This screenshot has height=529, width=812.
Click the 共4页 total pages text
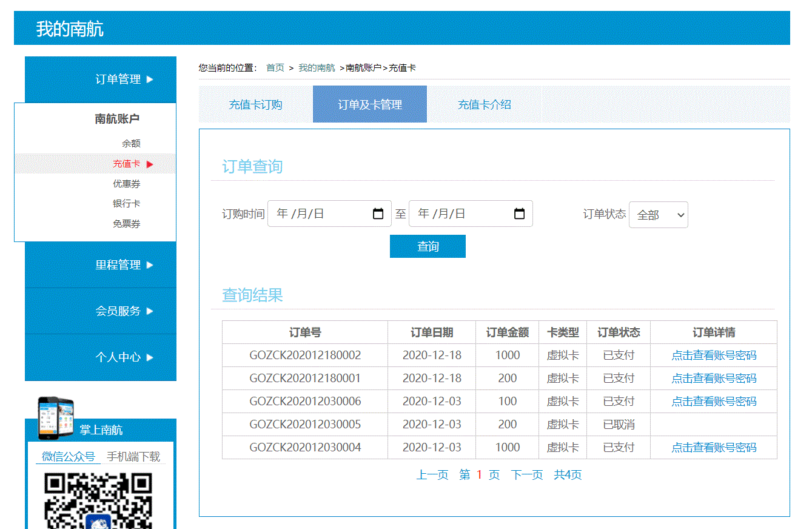pyautogui.click(x=568, y=475)
